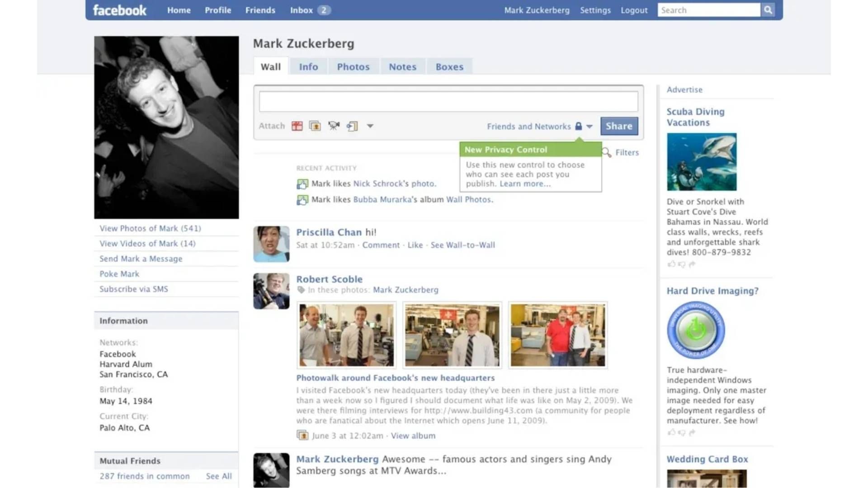Click the status update text box
Screen dimensions: 868x488
[x=448, y=102]
